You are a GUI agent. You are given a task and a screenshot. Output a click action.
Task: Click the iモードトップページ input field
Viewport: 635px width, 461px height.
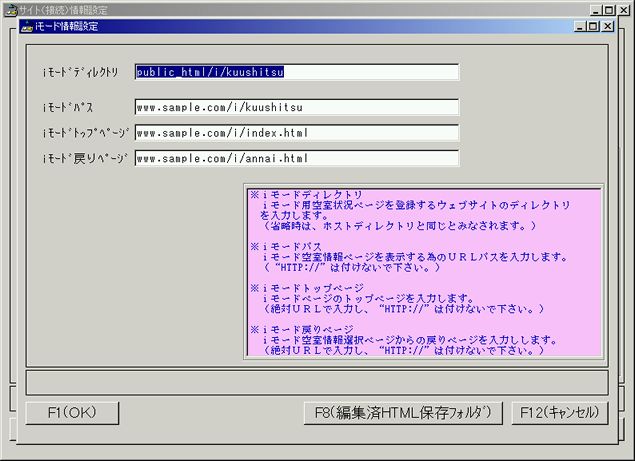[297, 133]
